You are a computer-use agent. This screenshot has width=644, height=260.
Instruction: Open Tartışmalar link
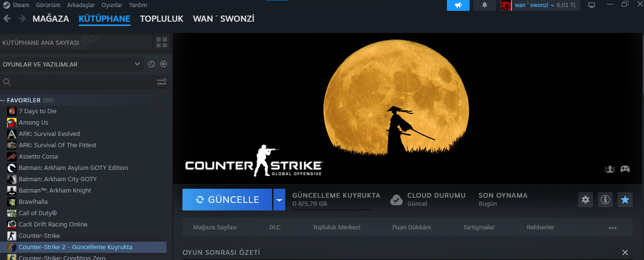coord(479,227)
